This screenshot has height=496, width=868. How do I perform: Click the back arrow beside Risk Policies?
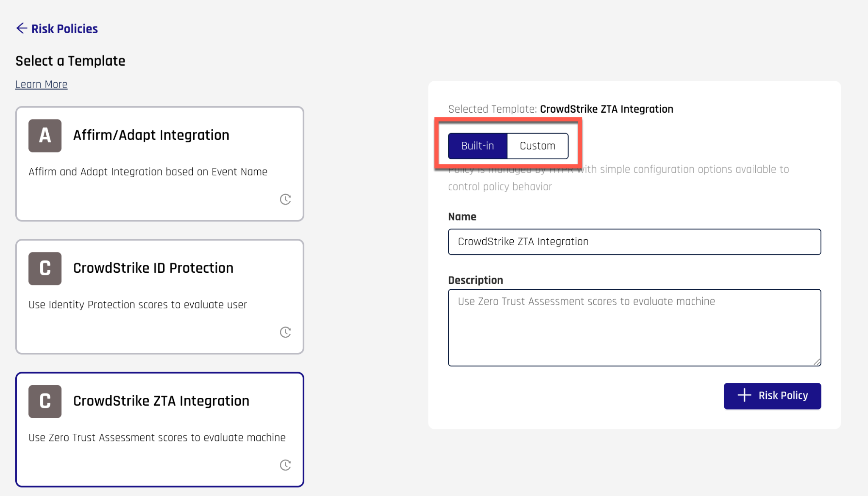click(x=22, y=28)
